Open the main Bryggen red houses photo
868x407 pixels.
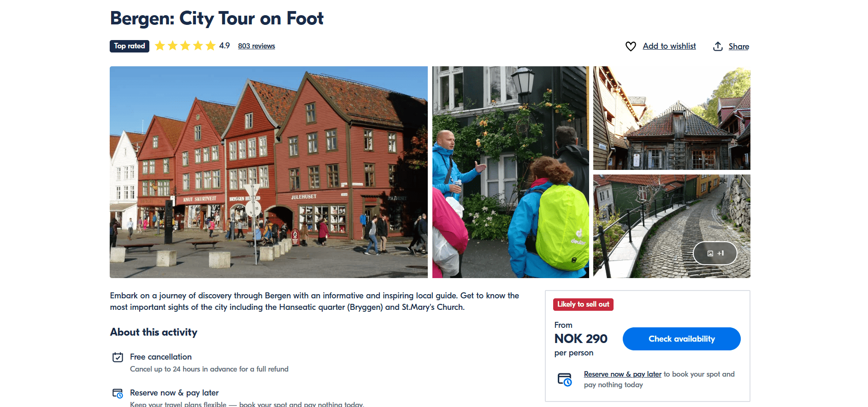tap(269, 172)
